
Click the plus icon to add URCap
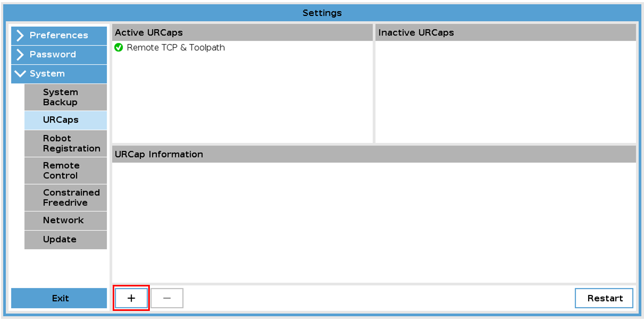[x=131, y=298]
